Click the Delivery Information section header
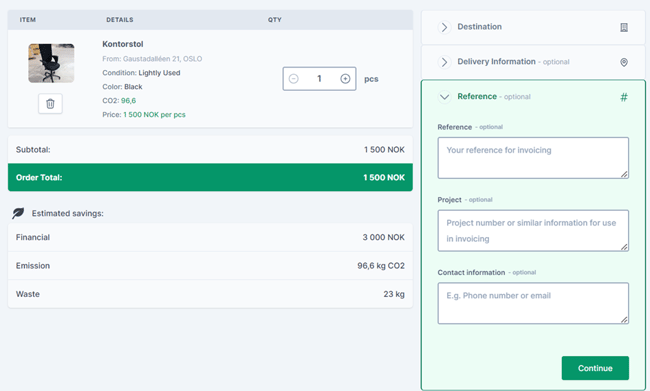Image resolution: width=650 pixels, height=391 pixels. pyautogui.click(x=496, y=62)
